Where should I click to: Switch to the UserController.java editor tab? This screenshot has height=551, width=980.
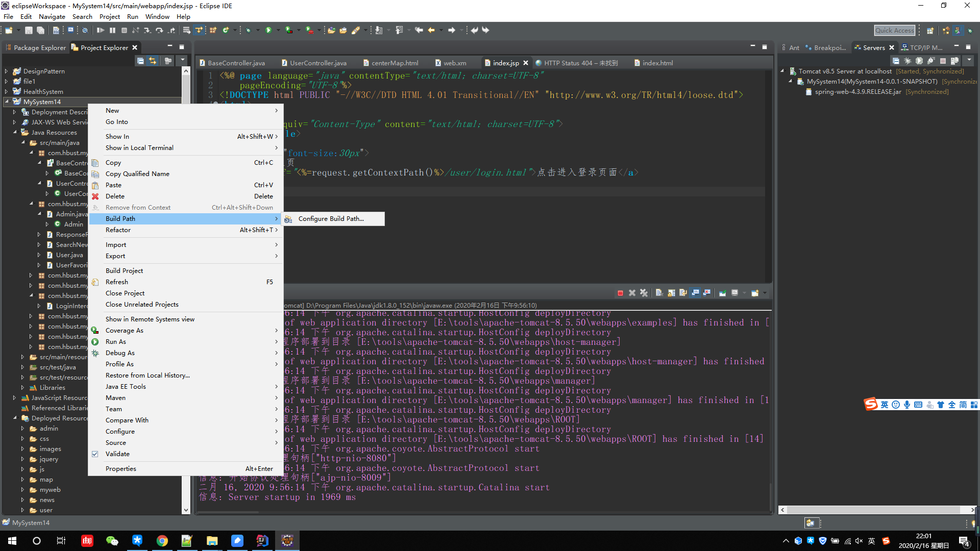tap(317, 63)
